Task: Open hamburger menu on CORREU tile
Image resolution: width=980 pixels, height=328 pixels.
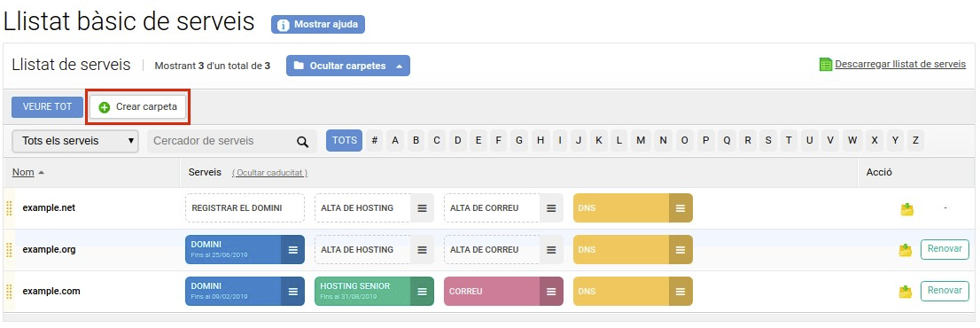Action: click(x=550, y=291)
